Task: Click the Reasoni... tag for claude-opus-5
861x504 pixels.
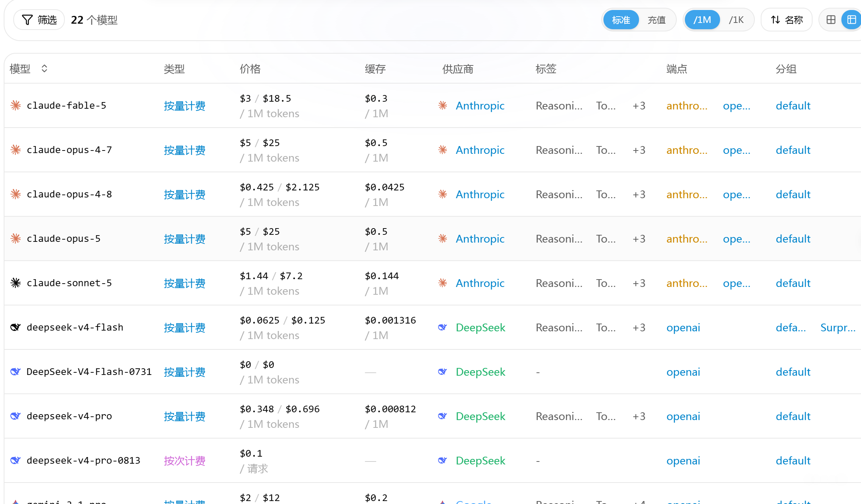Action: point(559,239)
